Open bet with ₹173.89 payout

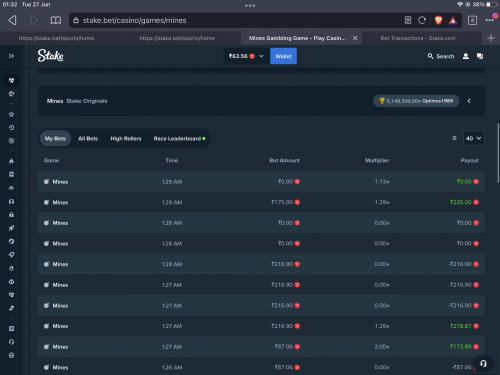click(261, 347)
